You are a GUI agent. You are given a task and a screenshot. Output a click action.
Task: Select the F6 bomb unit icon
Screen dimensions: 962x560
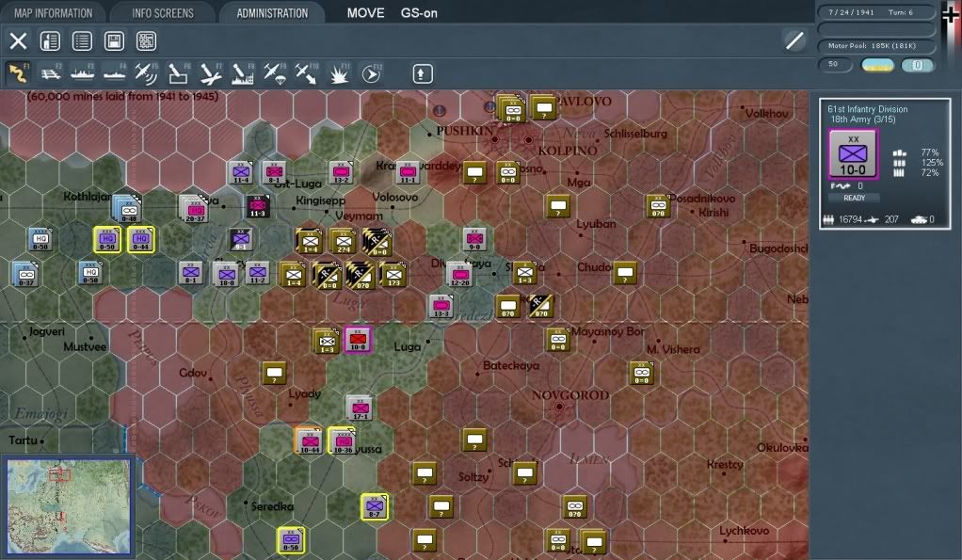click(178, 73)
